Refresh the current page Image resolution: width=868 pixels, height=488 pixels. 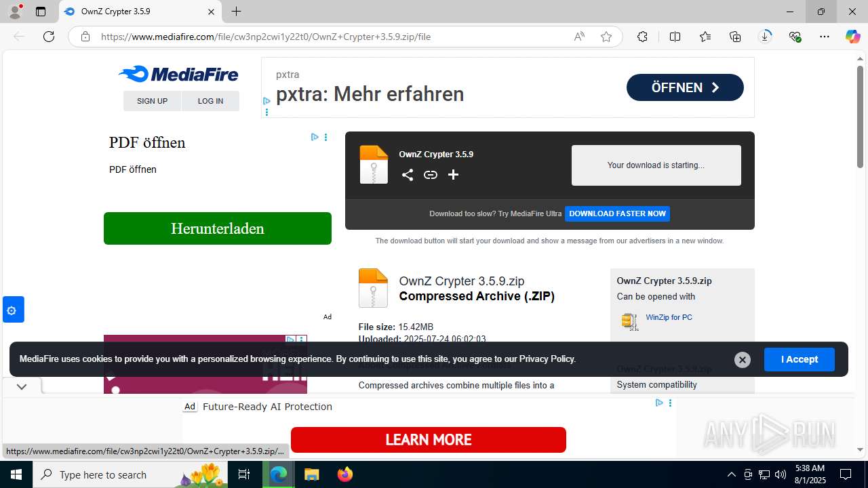pyautogui.click(x=49, y=37)
